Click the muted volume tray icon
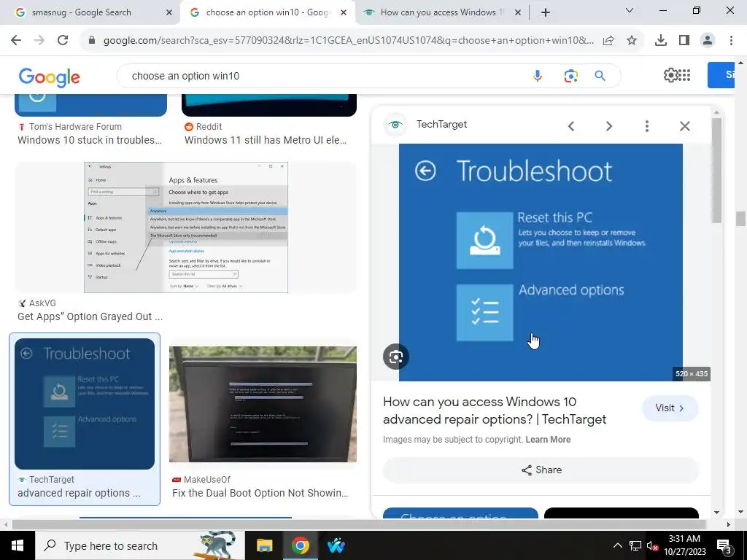Viewport: 747px width, 560px height. pyautogui.click(x=652, y=545)
